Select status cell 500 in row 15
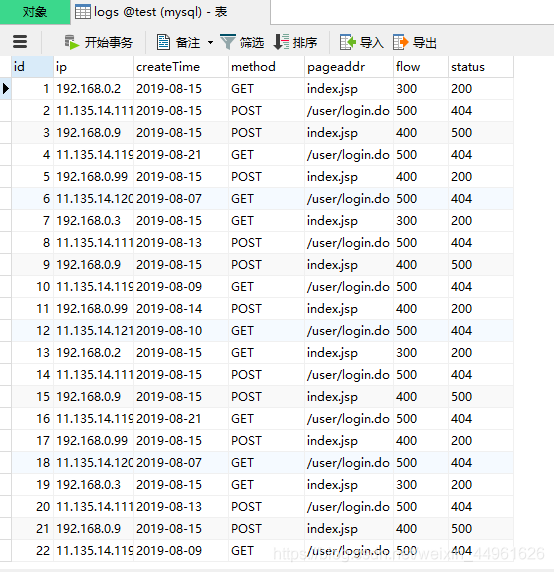The image size is (554, 572). point(481,397)
